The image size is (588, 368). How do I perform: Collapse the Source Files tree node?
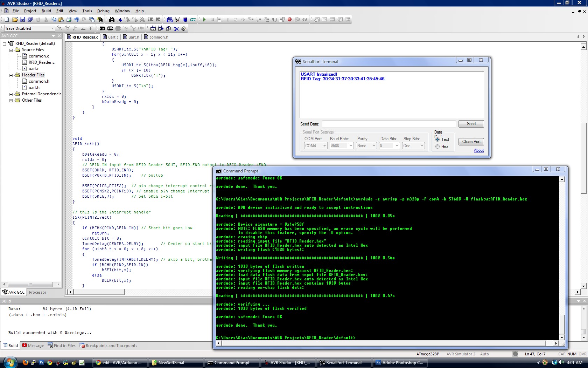[x=11, y=50]
